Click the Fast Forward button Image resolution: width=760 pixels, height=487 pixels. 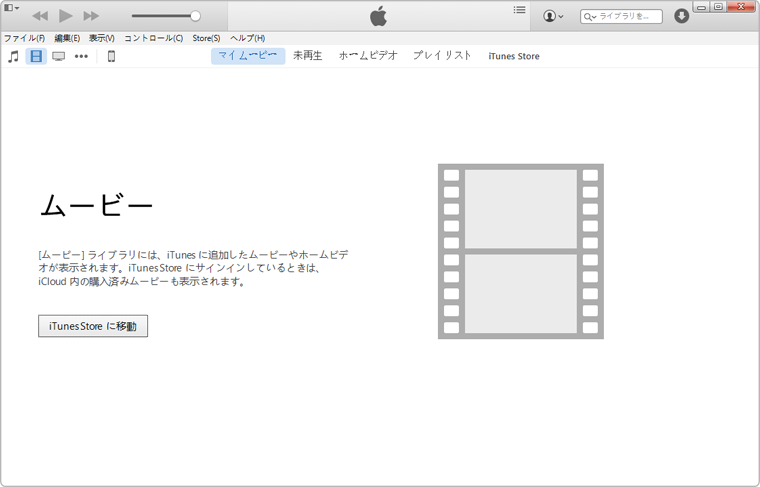coord(91,16)
